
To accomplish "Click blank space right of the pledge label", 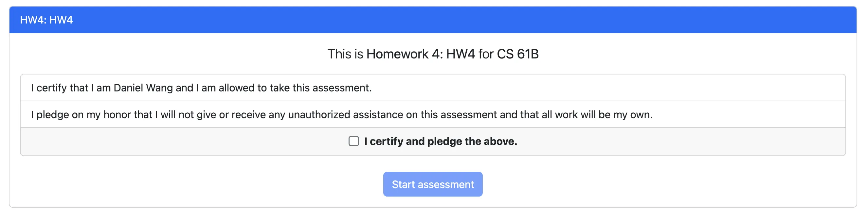I will 674,142.
